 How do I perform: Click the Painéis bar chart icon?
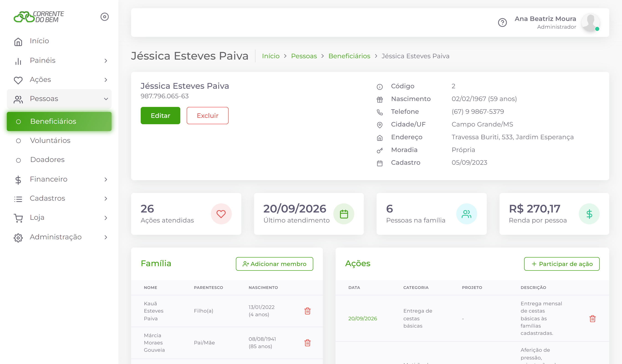click(18, 61)
